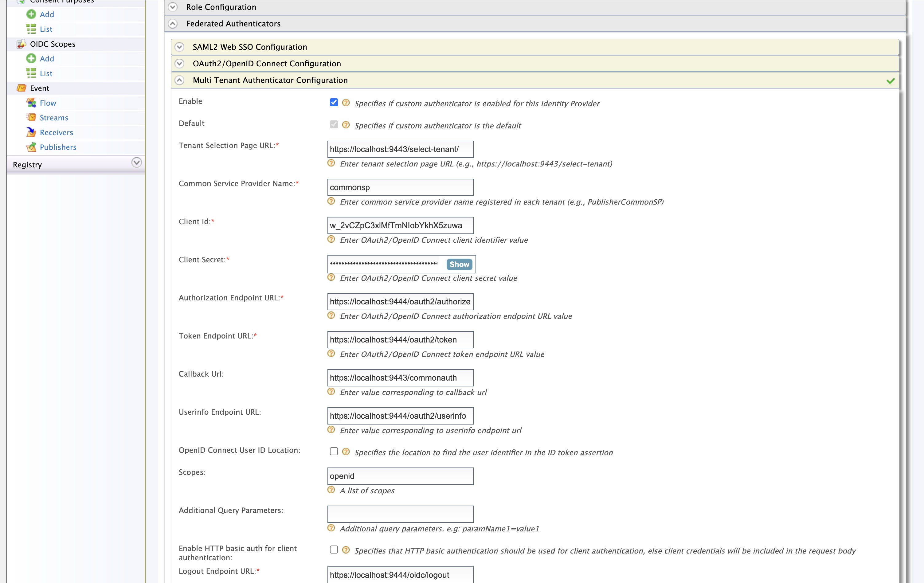
Task: Click help icon under Callback Url field
Action: tap(331, 391)
